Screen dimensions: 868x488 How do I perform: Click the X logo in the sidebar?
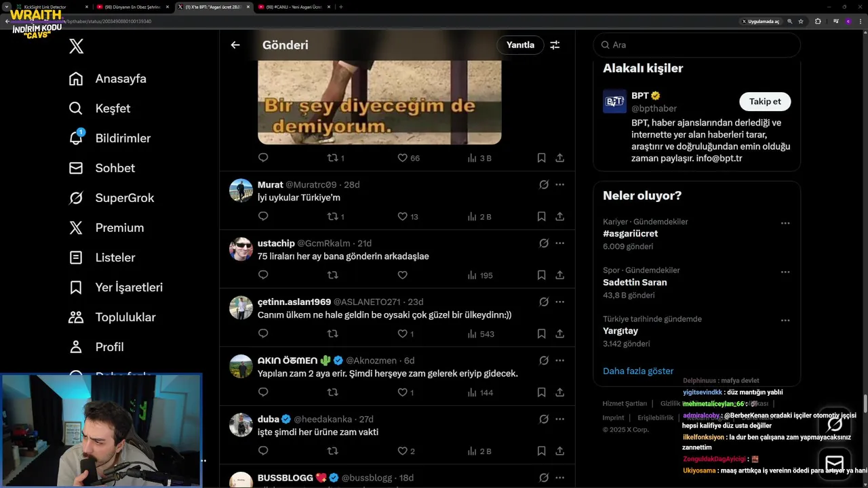click(76, 46)
